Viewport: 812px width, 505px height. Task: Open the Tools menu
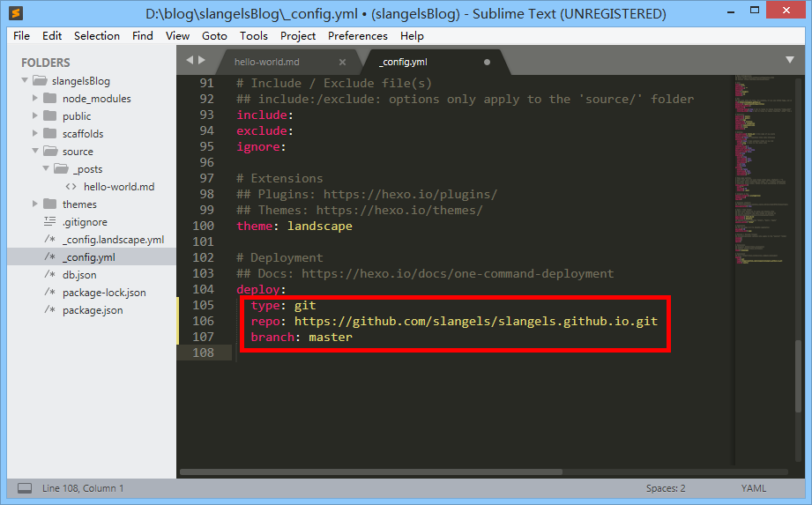254,36
